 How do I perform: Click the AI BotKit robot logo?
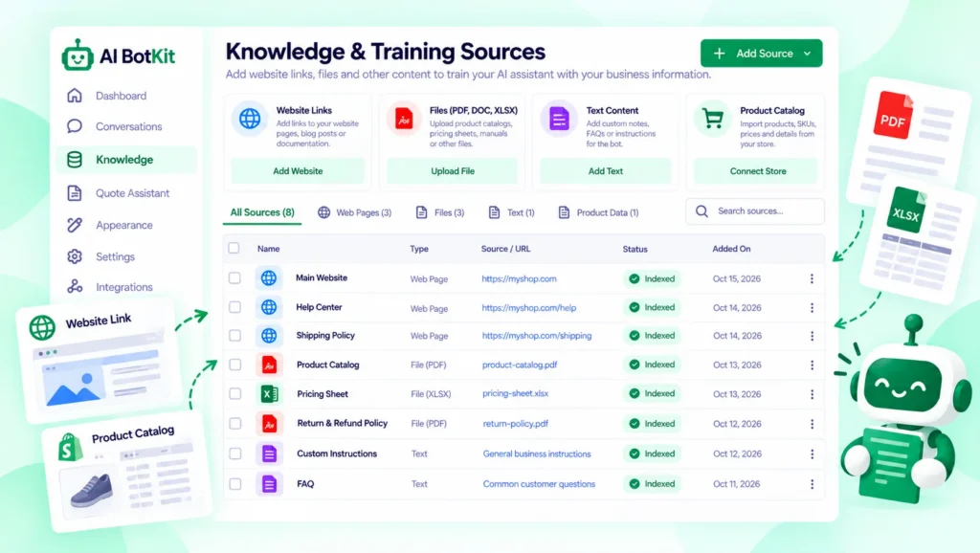tap(78, 55)
